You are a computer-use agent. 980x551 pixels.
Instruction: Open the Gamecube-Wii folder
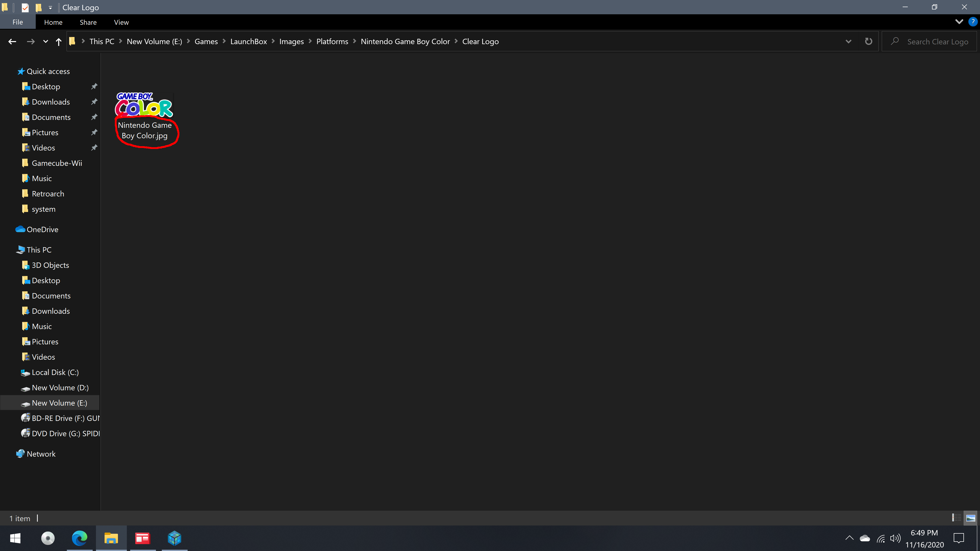[57, 163]
